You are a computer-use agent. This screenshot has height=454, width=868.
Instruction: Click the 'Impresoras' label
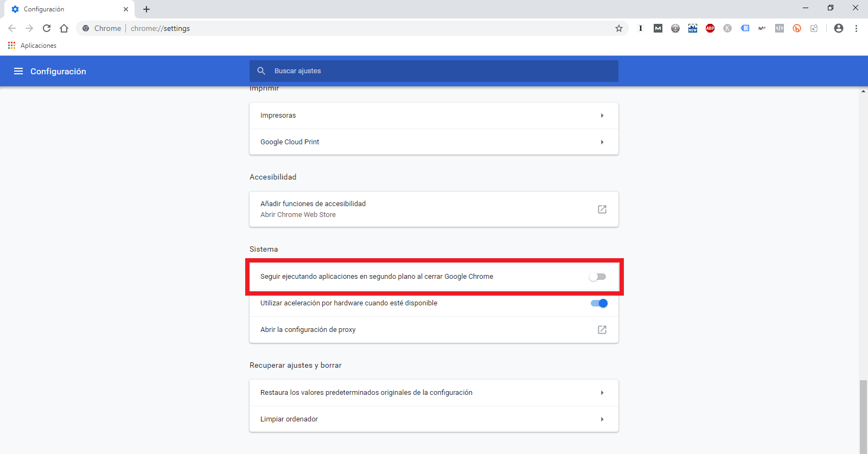coord(278,116)
